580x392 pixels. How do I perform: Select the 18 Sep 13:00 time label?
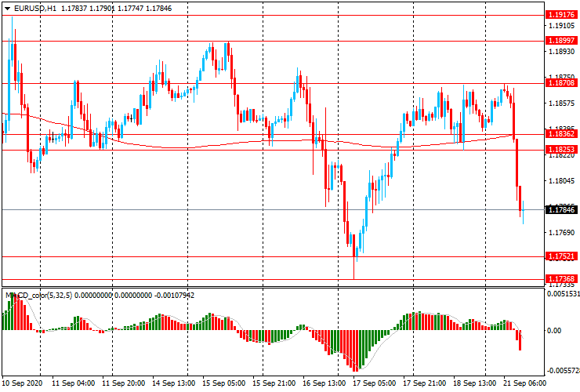tap(474, 383)
